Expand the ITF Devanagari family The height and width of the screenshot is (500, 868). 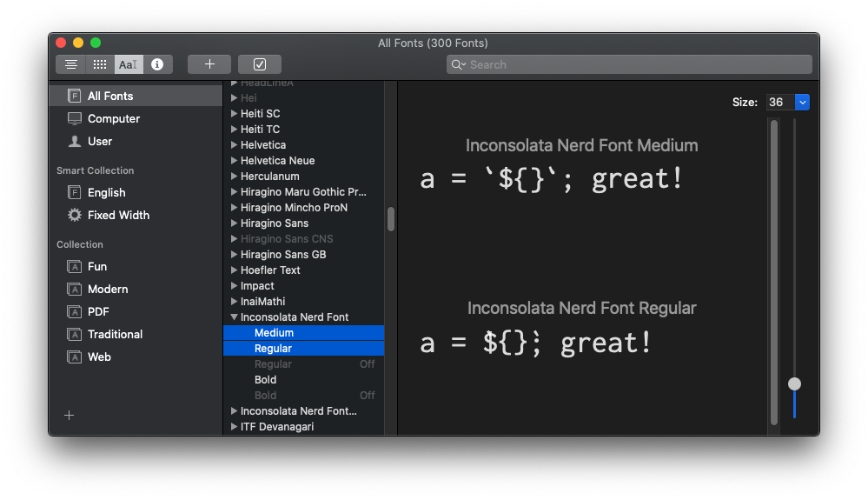(x=235, y=426)
